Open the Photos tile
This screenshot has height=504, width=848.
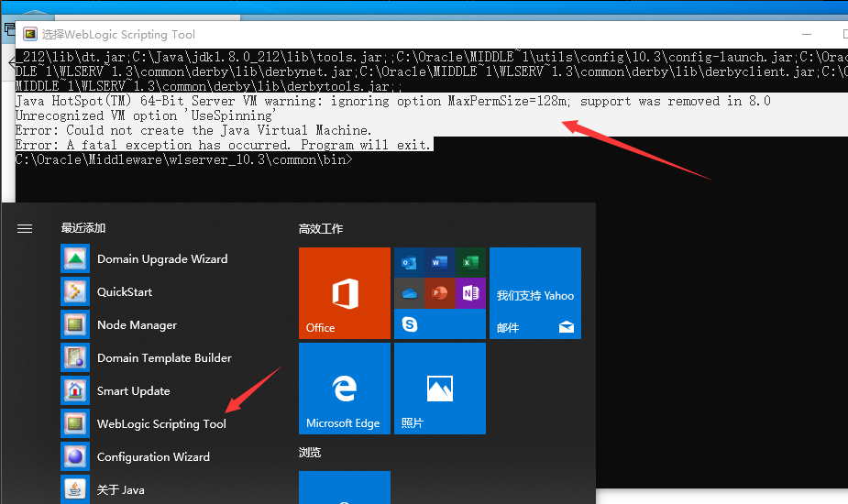(440, 389)
